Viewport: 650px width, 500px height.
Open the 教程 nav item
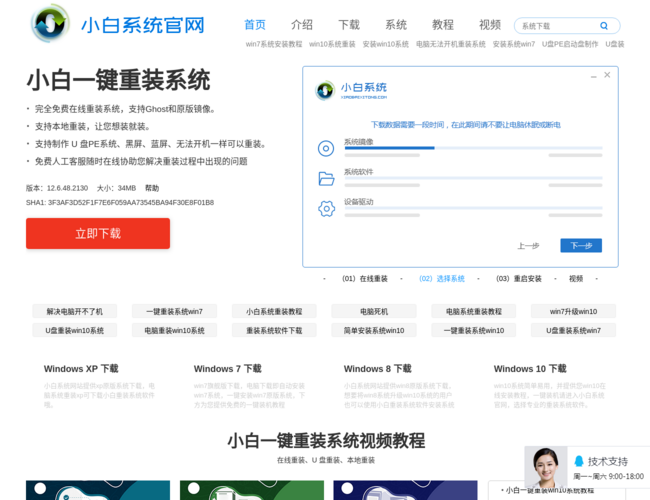443,25
